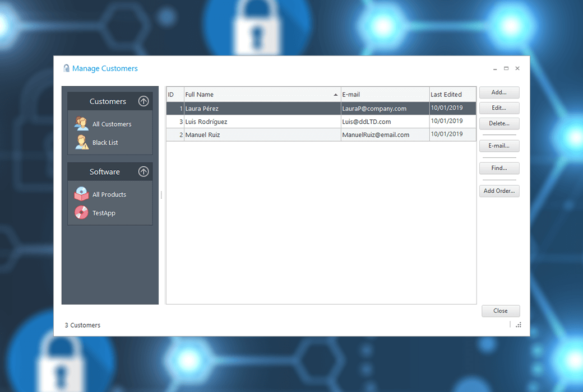Open the Find dialog
The image size is (583, 392).
[x=499, y=168]
